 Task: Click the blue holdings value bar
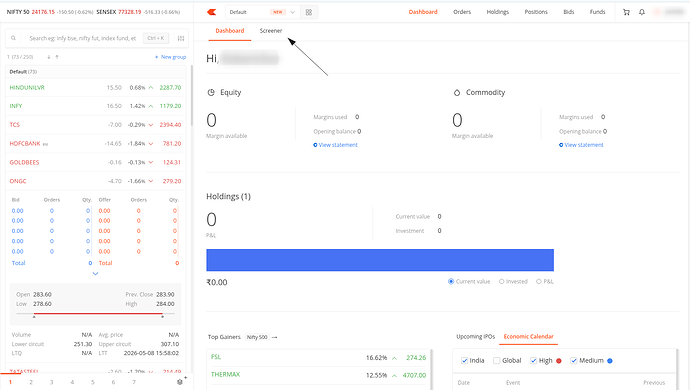[380, 260]
